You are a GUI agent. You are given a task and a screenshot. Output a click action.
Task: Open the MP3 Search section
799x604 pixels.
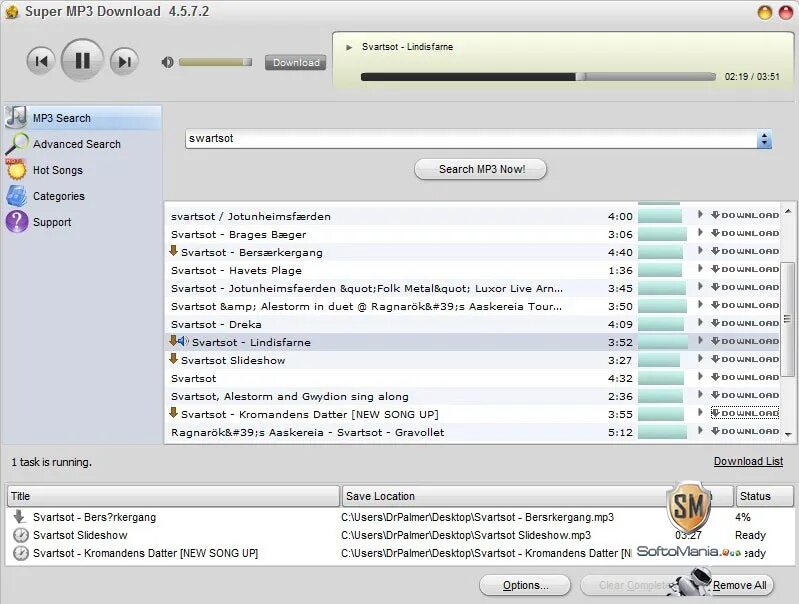tap(84, 118)
